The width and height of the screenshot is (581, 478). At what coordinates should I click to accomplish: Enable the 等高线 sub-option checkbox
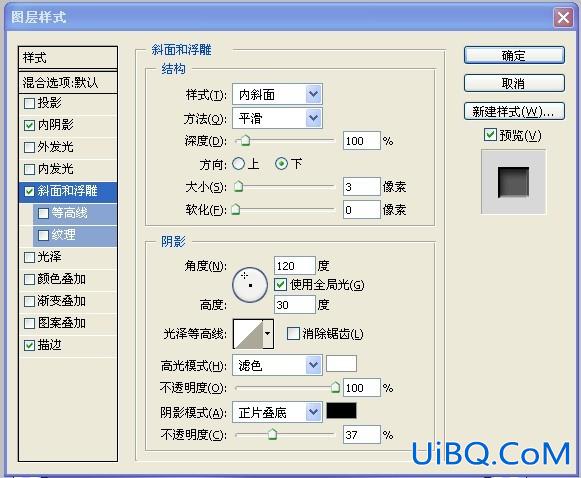[x=43, y=213]
